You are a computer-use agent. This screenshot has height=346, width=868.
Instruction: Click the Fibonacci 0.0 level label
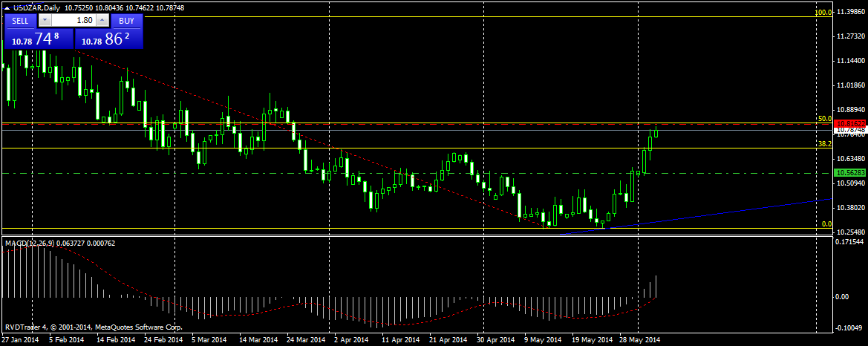(826, 223)
